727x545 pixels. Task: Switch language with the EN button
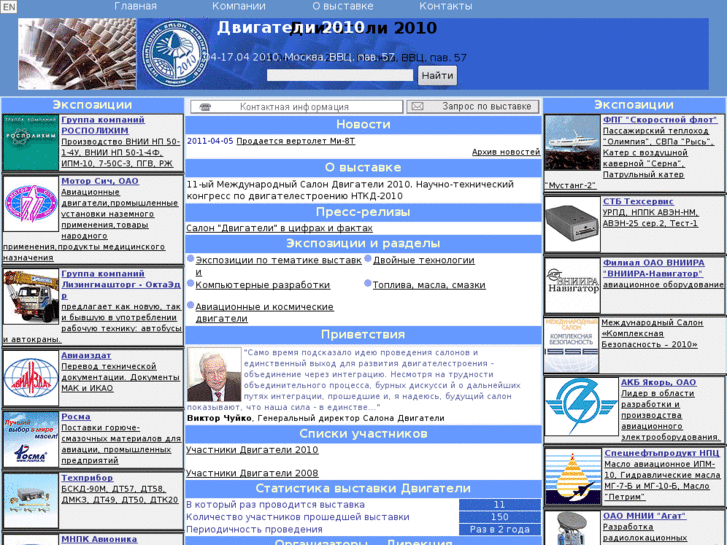[9, 7]
